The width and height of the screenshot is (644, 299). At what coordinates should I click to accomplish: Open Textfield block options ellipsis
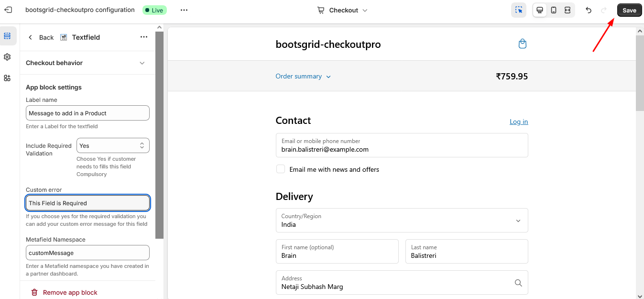pyautogui.click(x=144, y=37)
